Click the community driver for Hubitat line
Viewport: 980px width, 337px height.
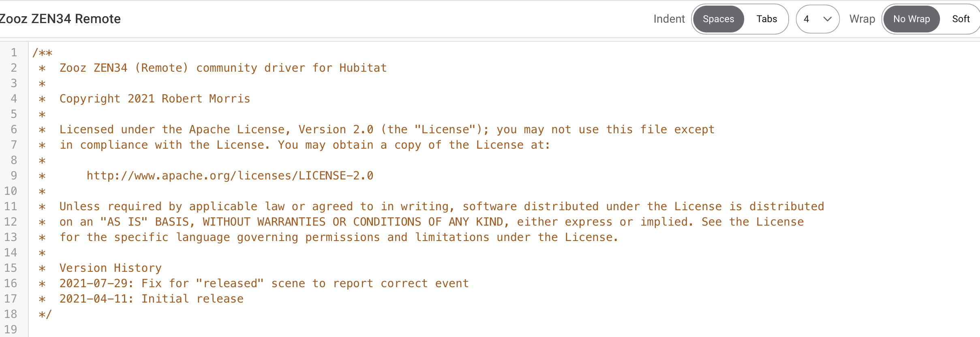[x=223, y=68]
